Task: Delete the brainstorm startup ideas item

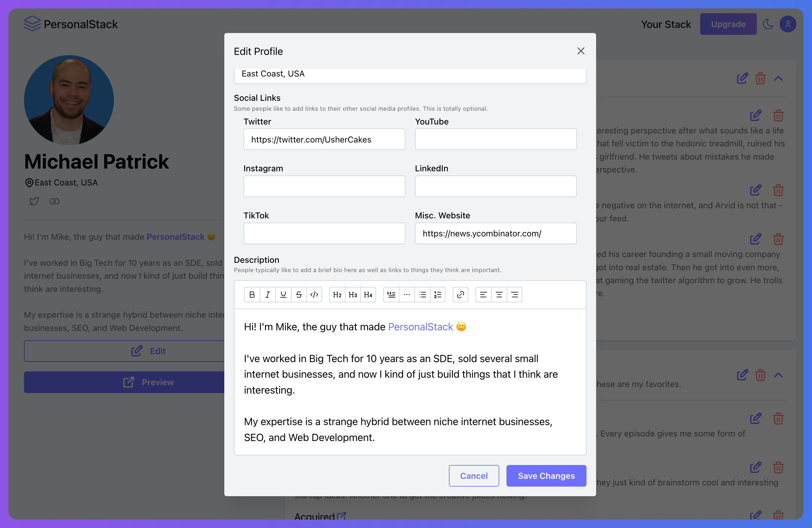Action: pyautogui.click(x=778, y=467)
